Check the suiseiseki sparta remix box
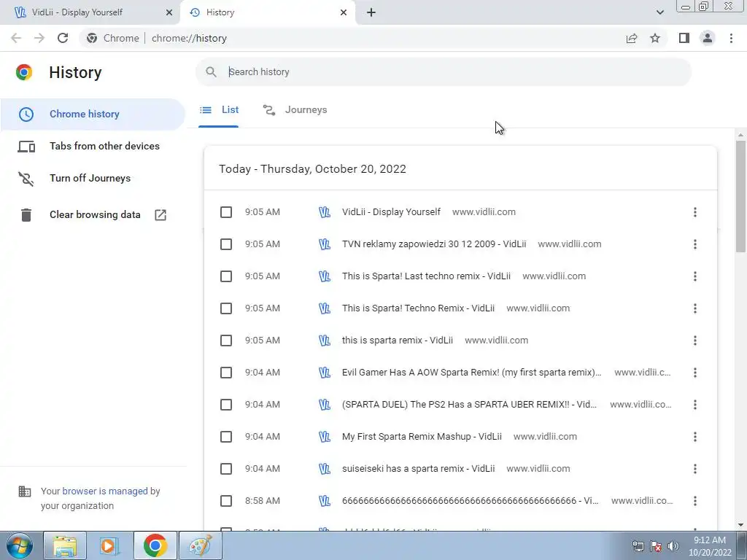Image resolution: width=747 pixels, height=560 pixels. 226,469
